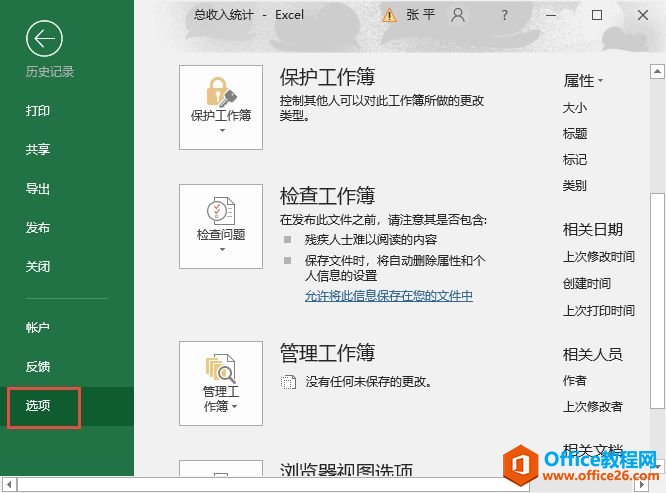
Task: Open the 保护工作簿 dropdown button
Action: 221,107
